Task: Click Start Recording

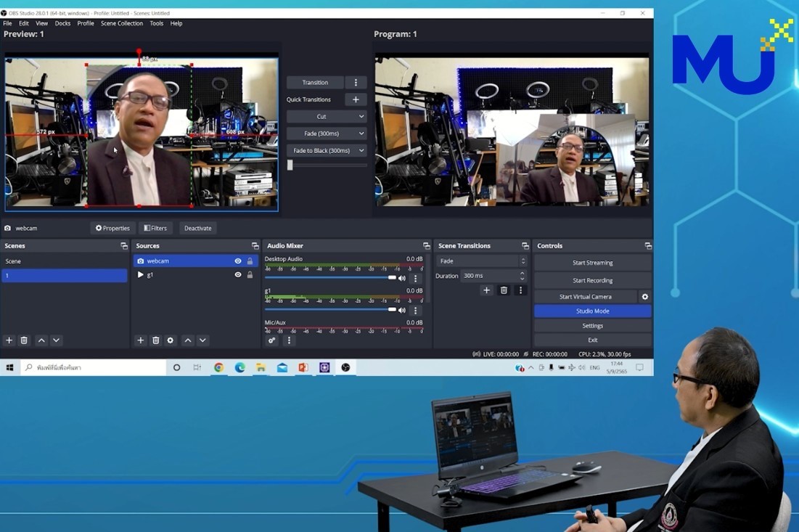Action: click(x=593, y=280)
